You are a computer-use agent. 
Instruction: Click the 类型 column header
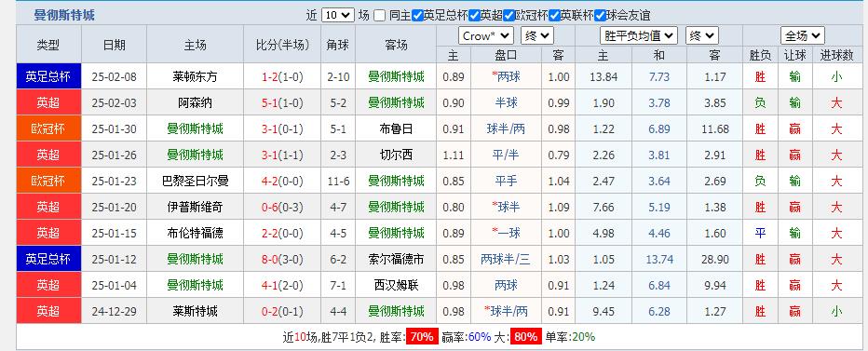tap(48, 45)
